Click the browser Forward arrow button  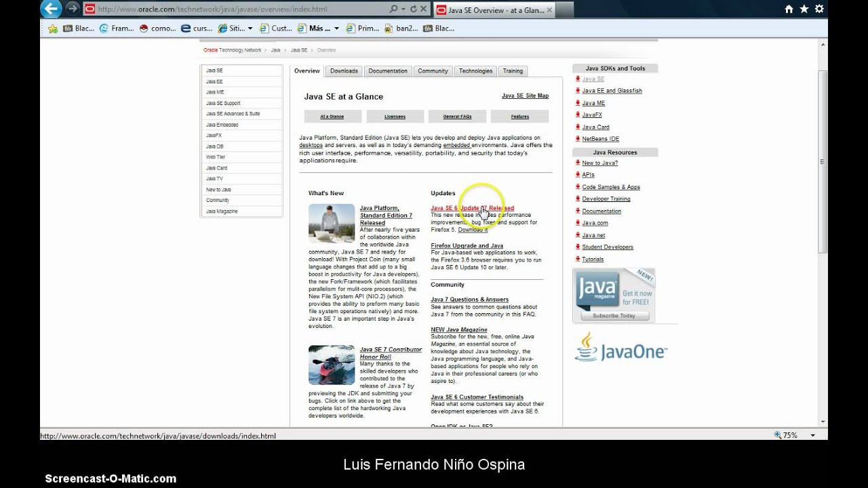72,9
